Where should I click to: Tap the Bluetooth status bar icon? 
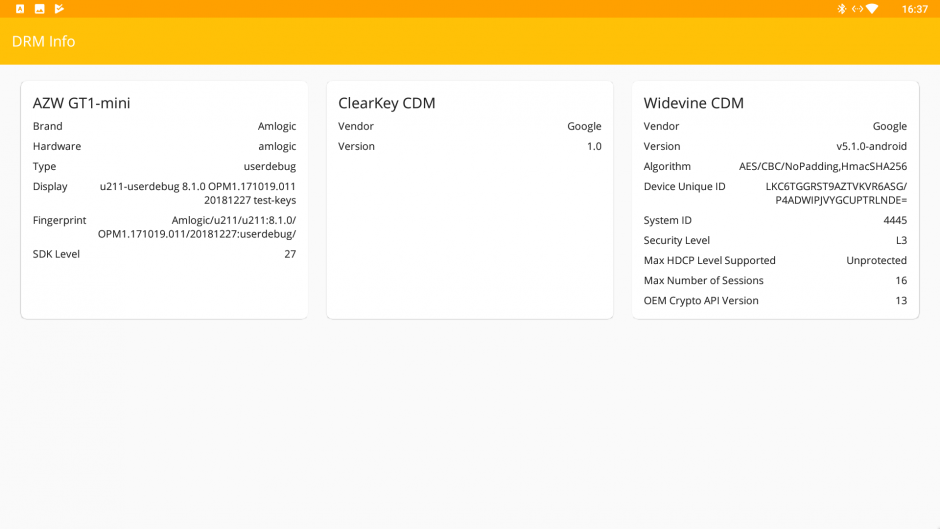(x=842, y=9)
